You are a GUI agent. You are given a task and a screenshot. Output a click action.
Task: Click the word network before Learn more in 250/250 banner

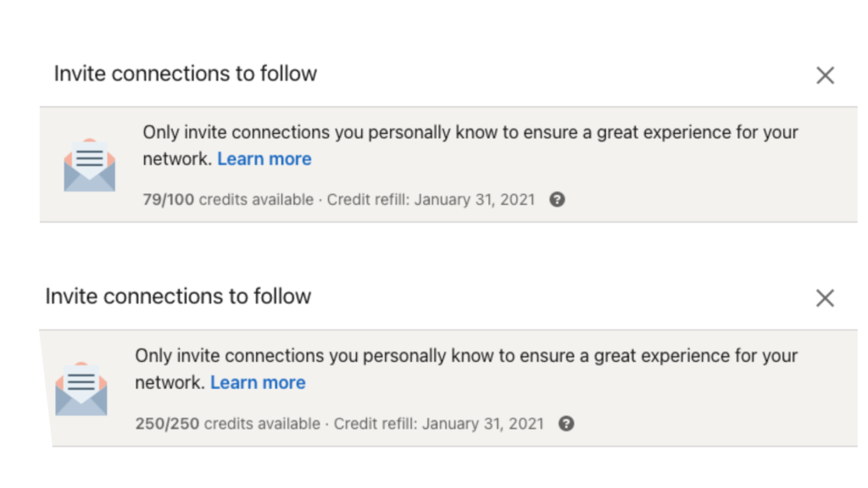(x=168, y=382)
